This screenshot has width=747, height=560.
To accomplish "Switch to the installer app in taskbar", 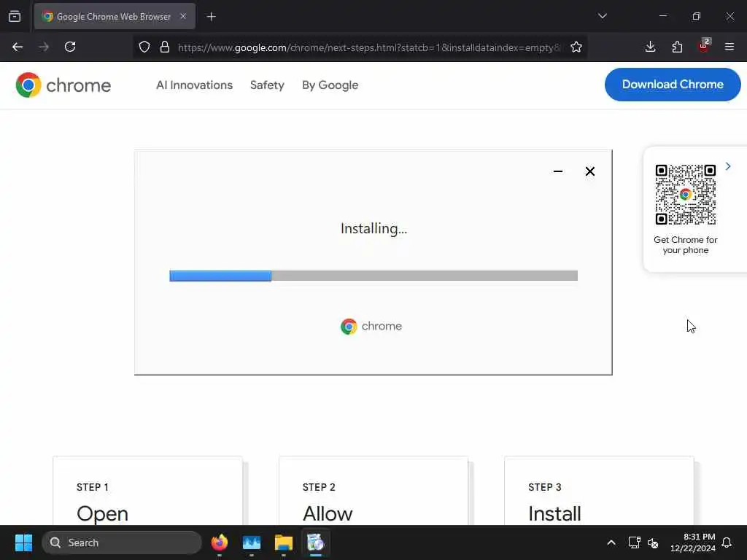I will click(315, 542).
